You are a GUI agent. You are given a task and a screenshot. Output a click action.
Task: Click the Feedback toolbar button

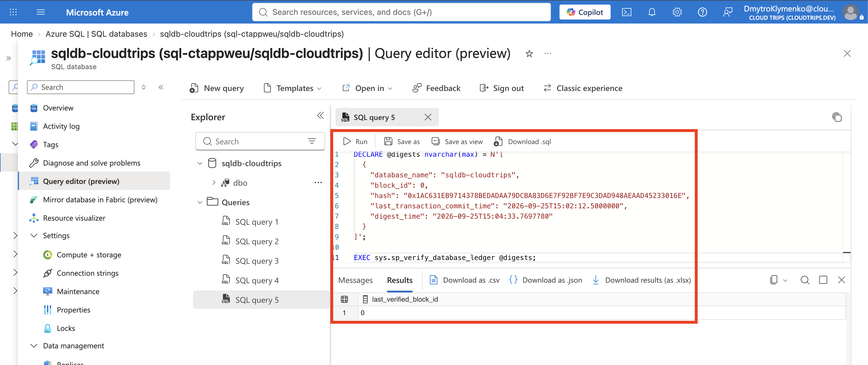click(436, 88)
